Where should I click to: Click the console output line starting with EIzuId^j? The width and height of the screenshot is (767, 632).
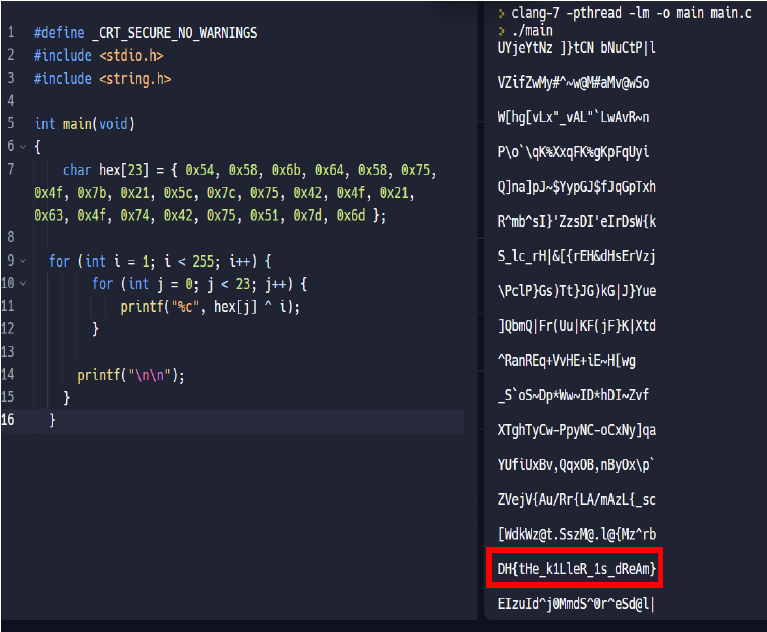[x=575, y=604]
